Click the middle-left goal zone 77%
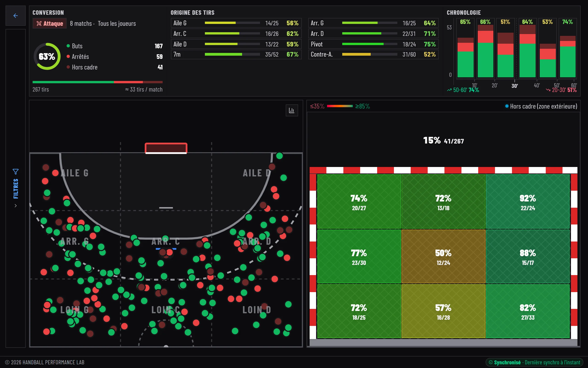 click(359, 256)
